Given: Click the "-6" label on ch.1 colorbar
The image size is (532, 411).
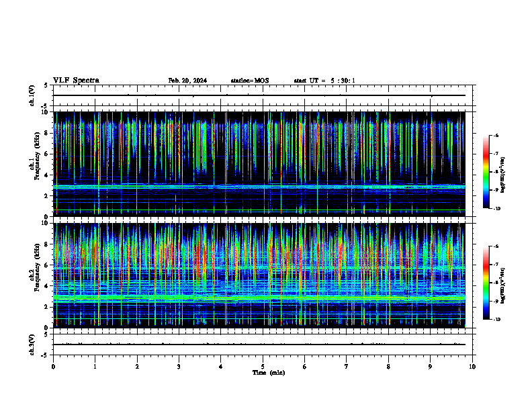Looking at the screenshot, I should [496, 136].
